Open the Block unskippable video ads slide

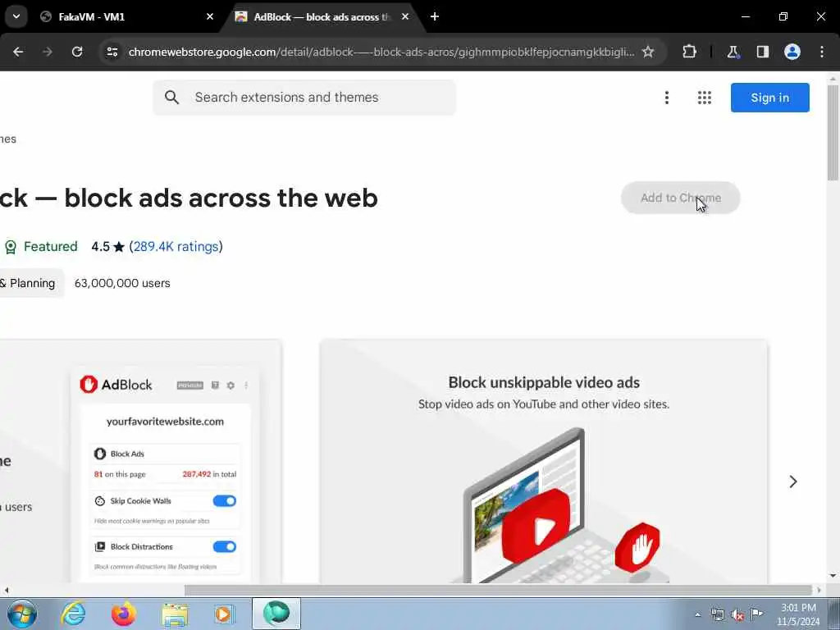point(543,461)
